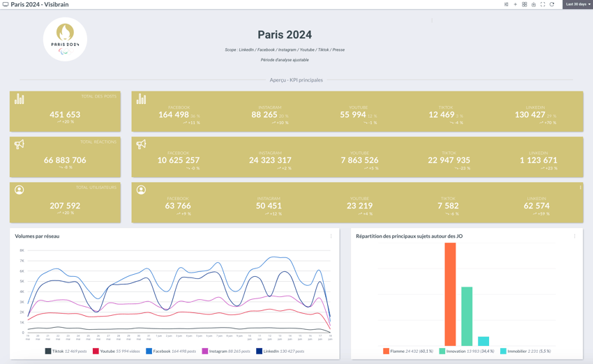This screenshot has height=364, width=593.
Task: Click the tall orange Flamme bar
Action: pos(450,294)
